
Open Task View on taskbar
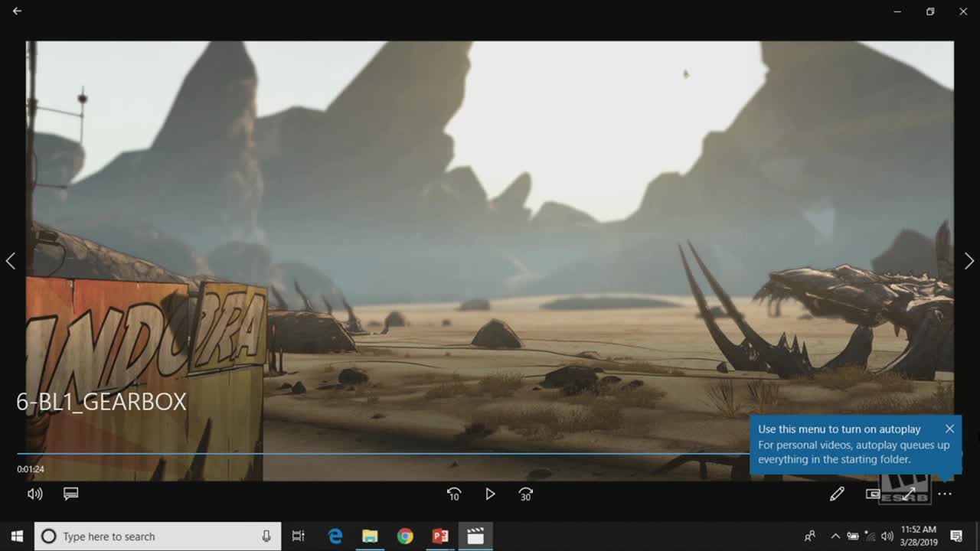point(299,536)
